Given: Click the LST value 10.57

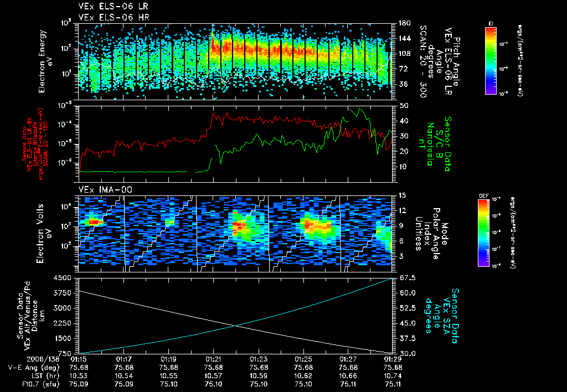Looking at the screenshot, I should point(213,376).
